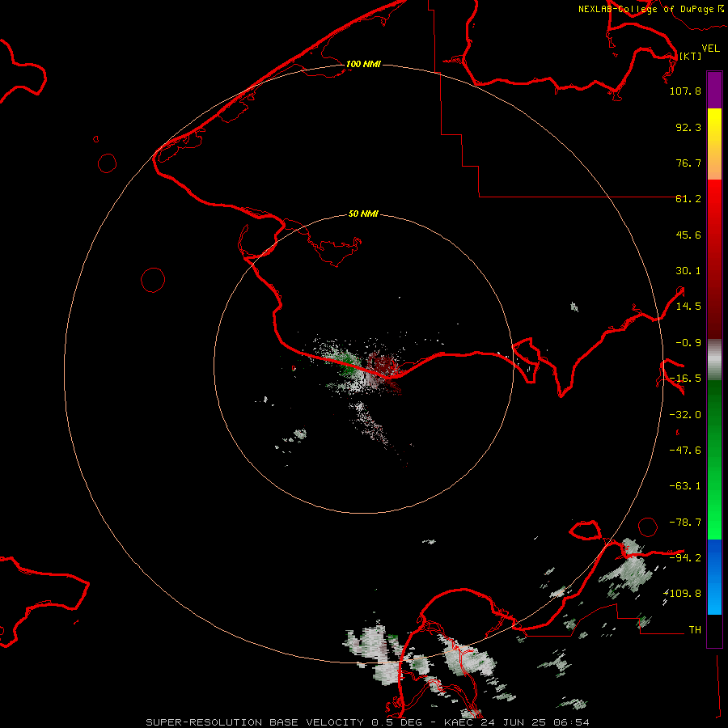
Task: Click the VEL legend title
Action: 710,49
